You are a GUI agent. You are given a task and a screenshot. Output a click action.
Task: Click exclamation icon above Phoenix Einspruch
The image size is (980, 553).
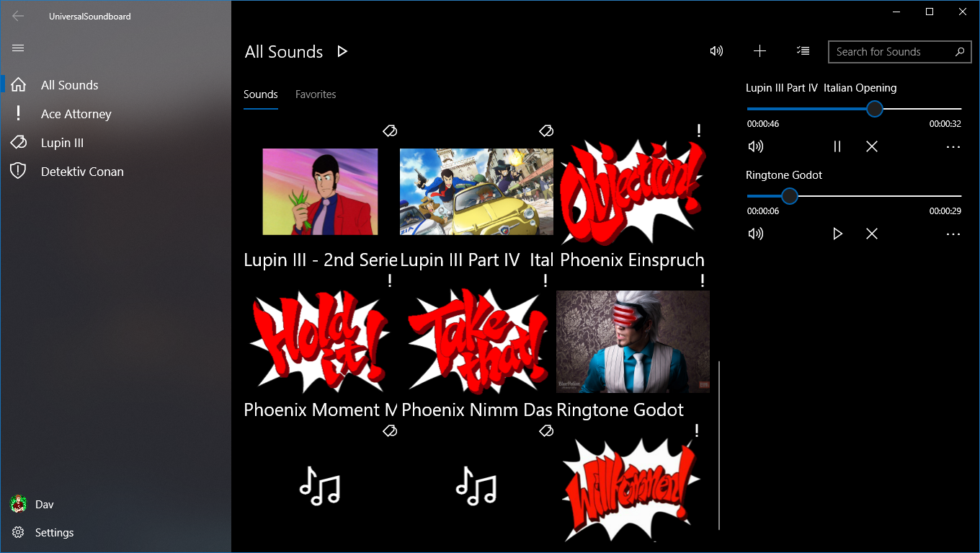(698, 130)
